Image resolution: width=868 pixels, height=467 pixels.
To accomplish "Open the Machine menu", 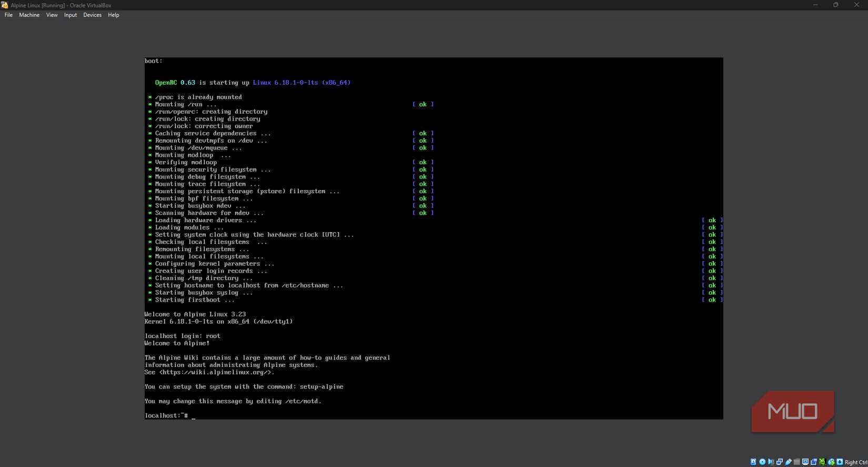I will point(29,15).
